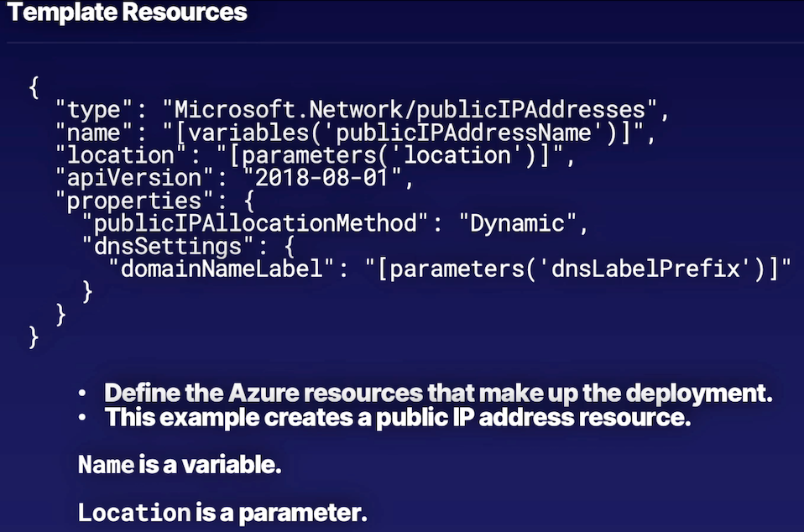Click the "Name is a variable." line

(x=180, y=465)
